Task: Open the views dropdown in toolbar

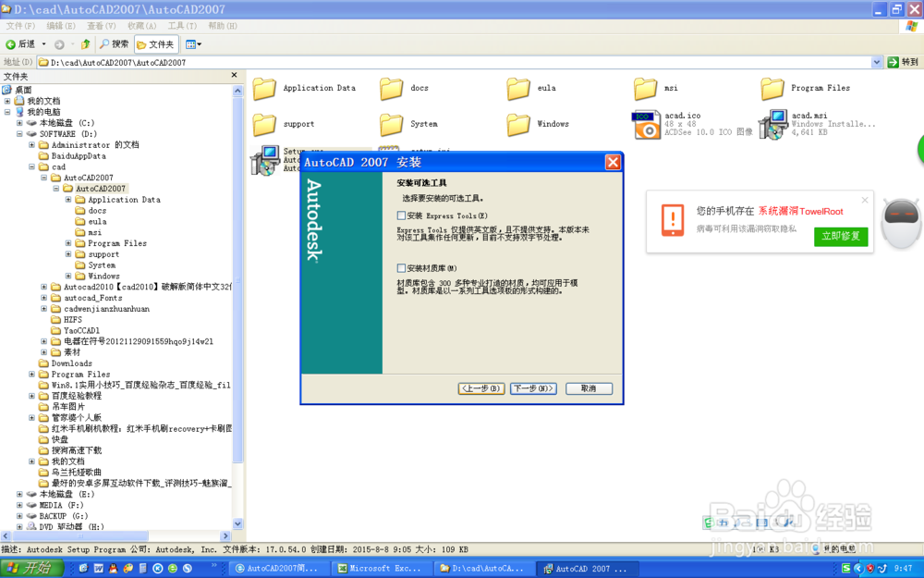Action: (193, 44)
